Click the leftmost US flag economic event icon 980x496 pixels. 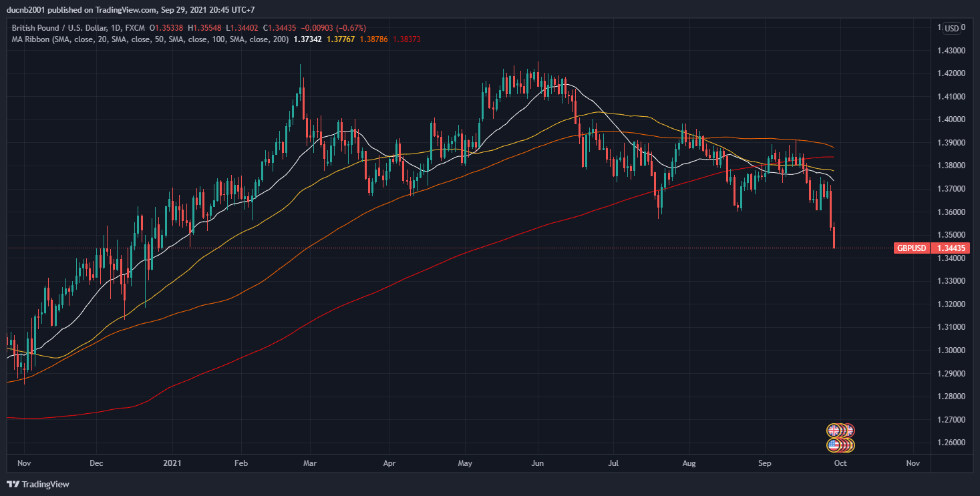tap(833, 445)
